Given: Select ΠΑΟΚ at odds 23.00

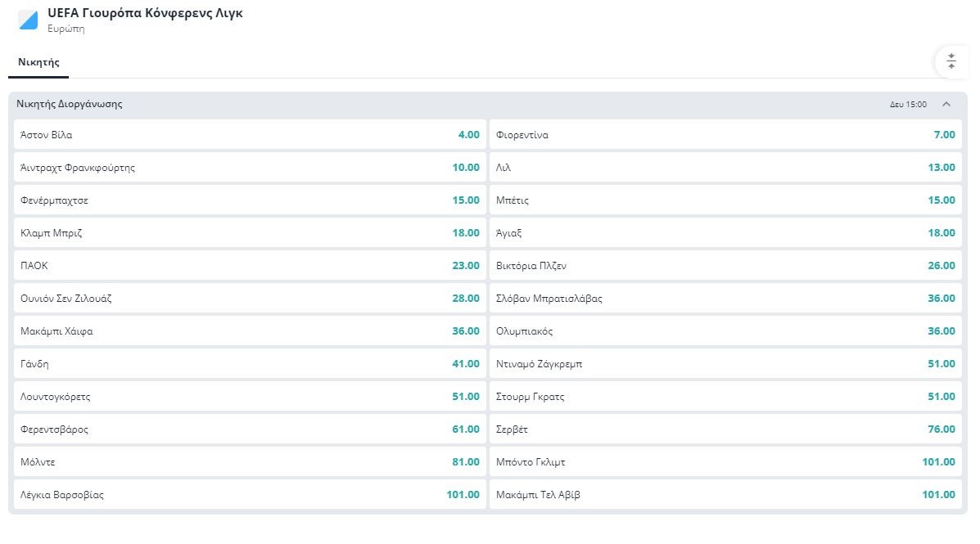Looking at the screenshot, I should coord(250,266).
